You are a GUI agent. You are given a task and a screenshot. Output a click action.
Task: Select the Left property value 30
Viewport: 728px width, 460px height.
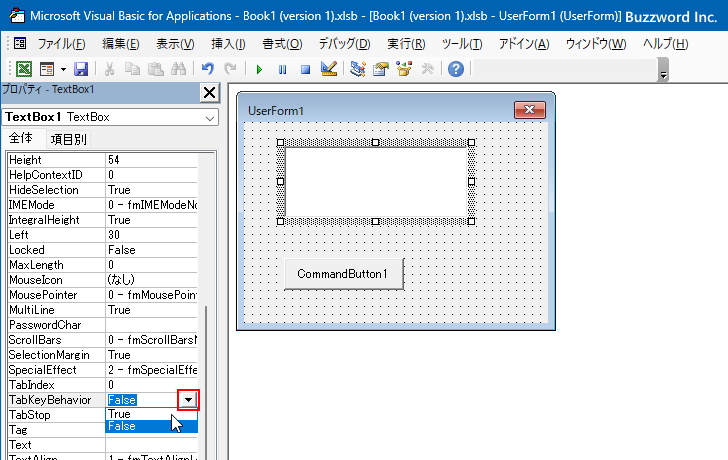pos(151,235)
